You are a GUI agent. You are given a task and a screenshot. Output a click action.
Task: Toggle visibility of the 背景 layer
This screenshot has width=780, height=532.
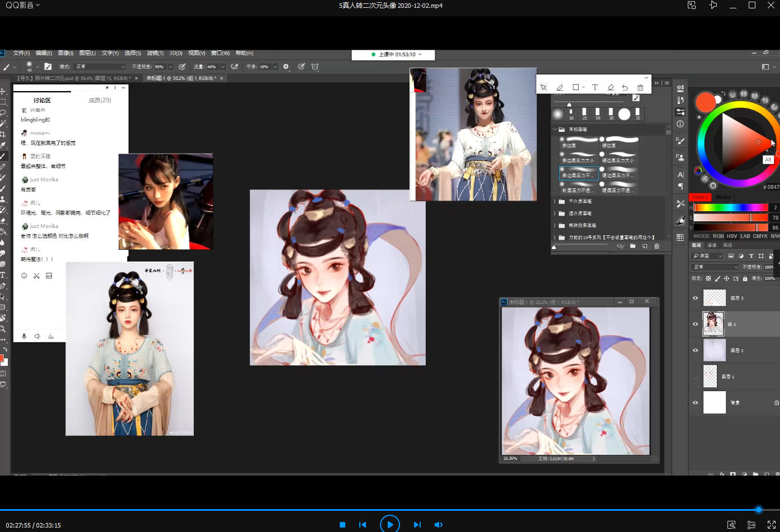[696, 402]
